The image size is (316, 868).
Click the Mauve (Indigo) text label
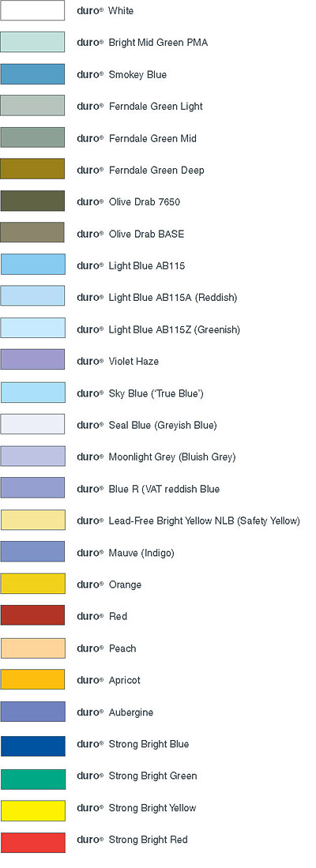pyautogui.click(x=141, y=552)
